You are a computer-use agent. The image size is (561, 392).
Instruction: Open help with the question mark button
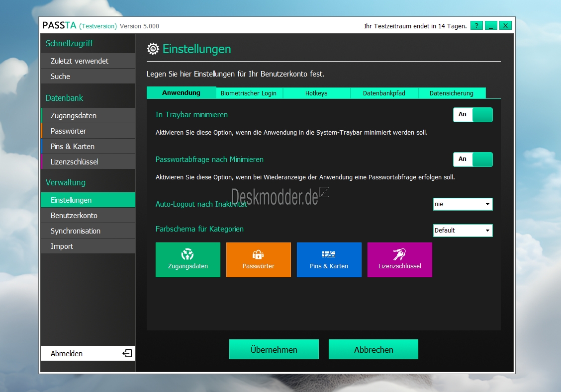point(476,26)
